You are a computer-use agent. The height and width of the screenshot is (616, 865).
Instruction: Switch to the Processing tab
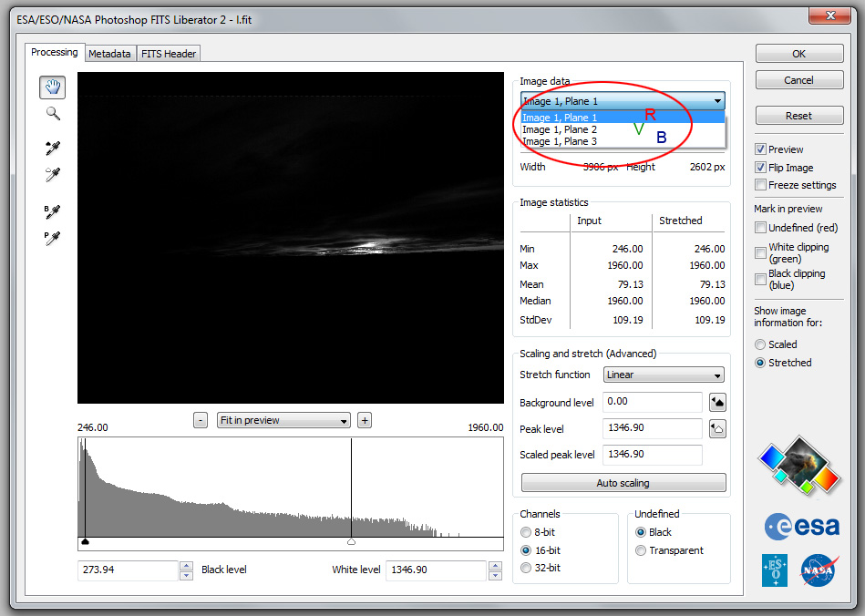click(54, 52)
